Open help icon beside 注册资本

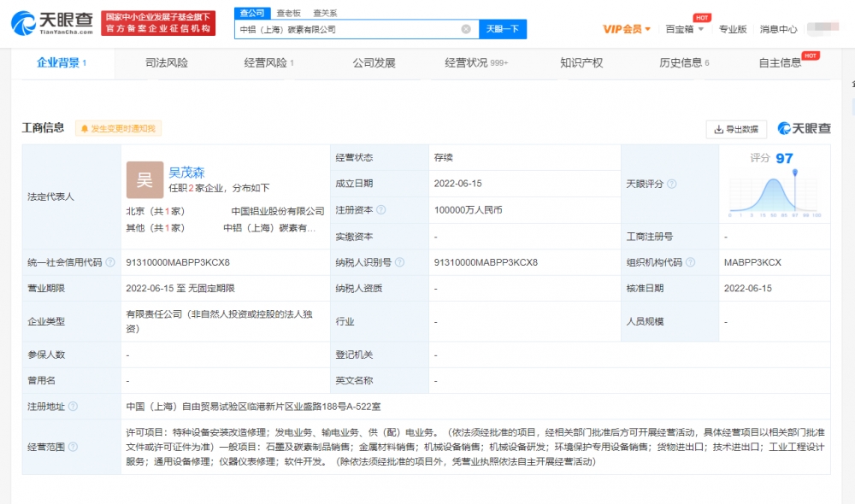coord(381,210)
